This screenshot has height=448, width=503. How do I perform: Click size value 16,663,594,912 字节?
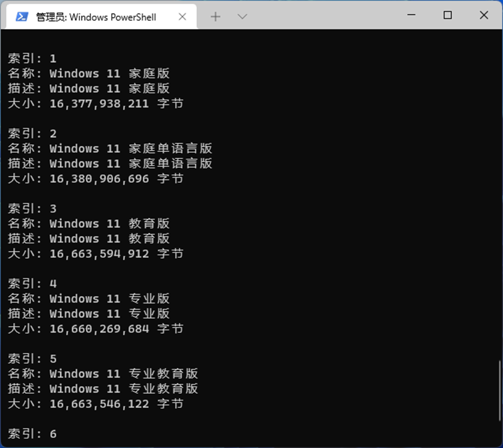116,254
